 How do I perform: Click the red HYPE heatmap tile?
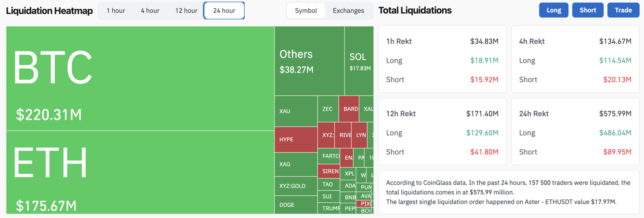click(x=296, y=139)
